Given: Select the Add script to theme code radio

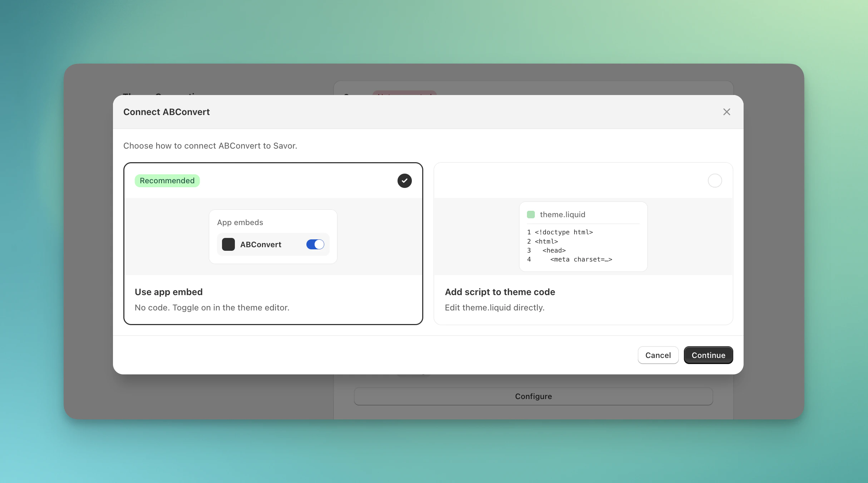Looking at the screenshot, I should coord(715,180).
